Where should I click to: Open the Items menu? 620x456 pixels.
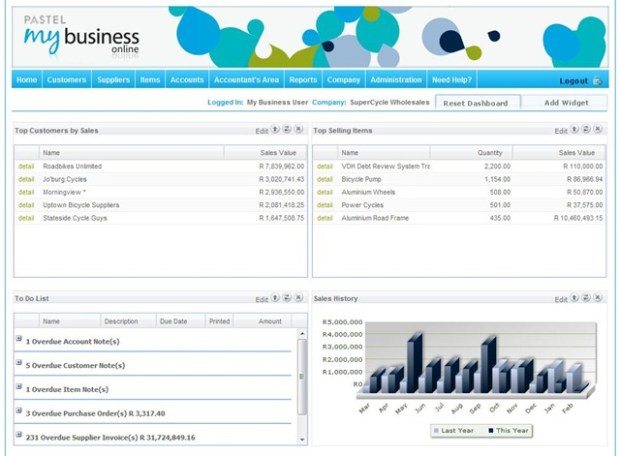(x=150, y=79)
